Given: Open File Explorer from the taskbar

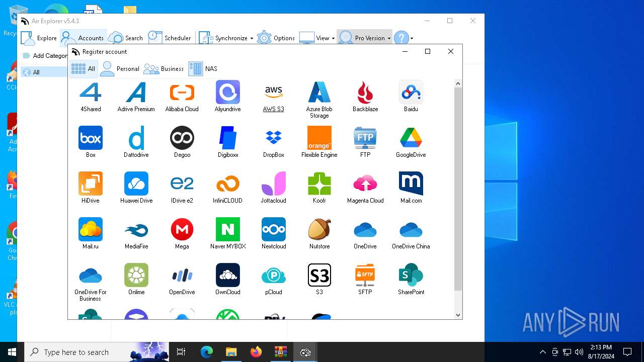Looking at the screenshot, I should point(231,352).
